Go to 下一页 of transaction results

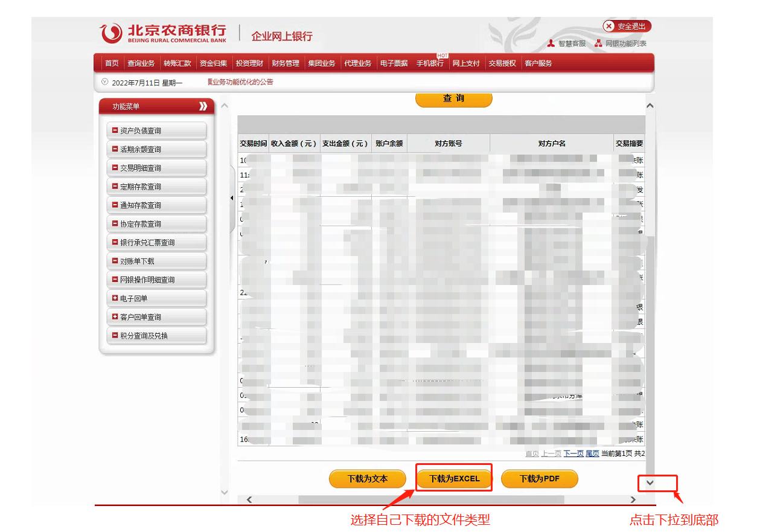click(573, 453)
